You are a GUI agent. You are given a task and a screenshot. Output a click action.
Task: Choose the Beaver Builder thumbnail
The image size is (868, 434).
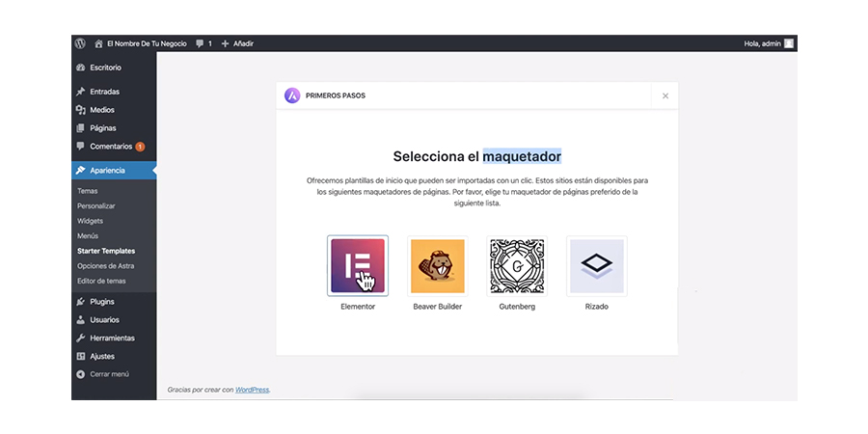[x=437, y=266]
